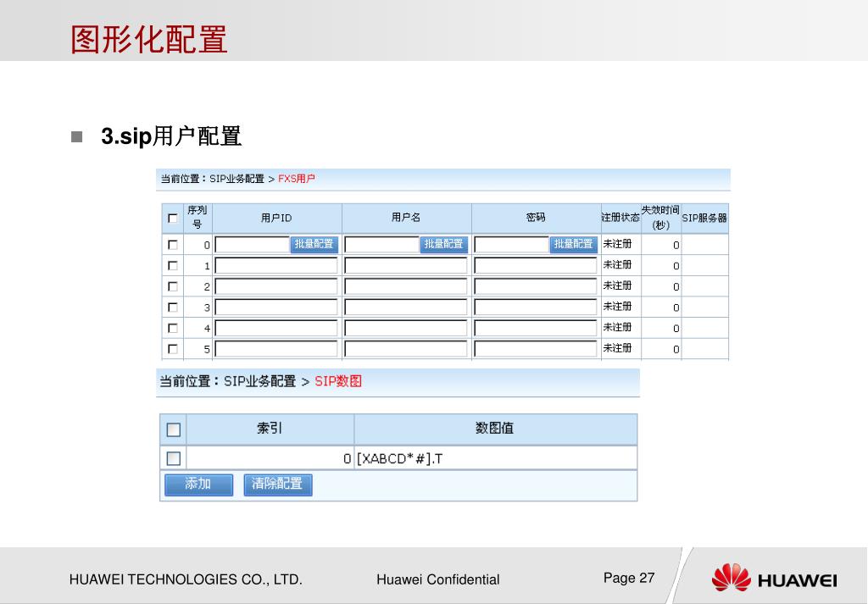This screenshot has height=604, width=868.
Task: Click the 添加 button
Action: [198, 485]
